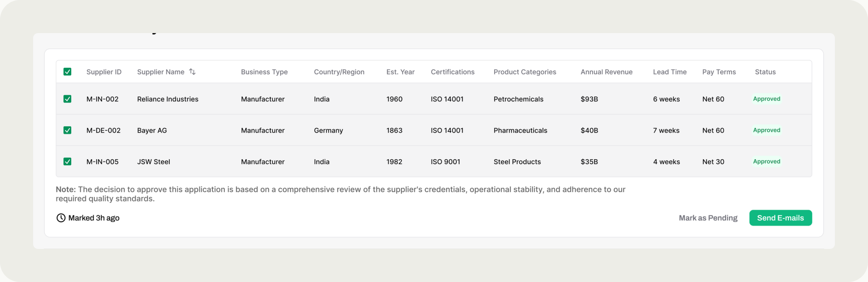Select supplier ID M-IN-005
The height and width of the screenshot is (282, 868).
pyautogui.click(x=102, y=162)
